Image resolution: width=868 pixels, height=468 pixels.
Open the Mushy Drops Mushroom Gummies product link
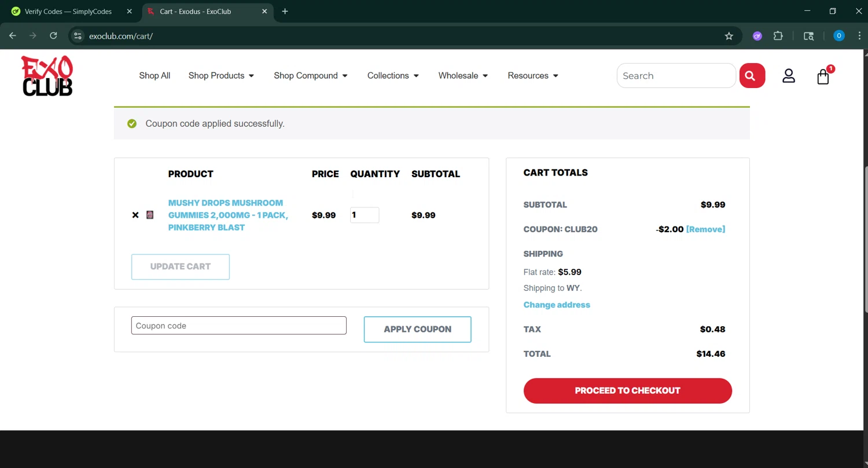[228, 215]
